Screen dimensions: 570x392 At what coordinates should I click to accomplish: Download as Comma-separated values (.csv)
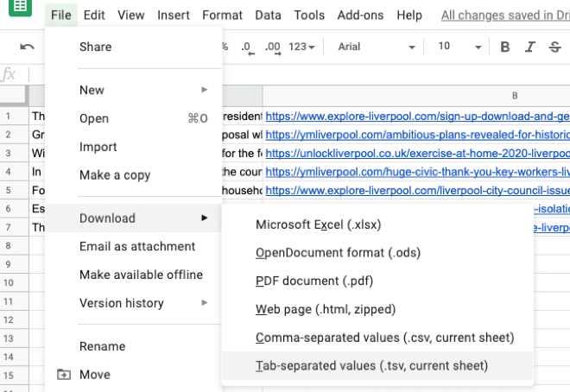[377, 338]
